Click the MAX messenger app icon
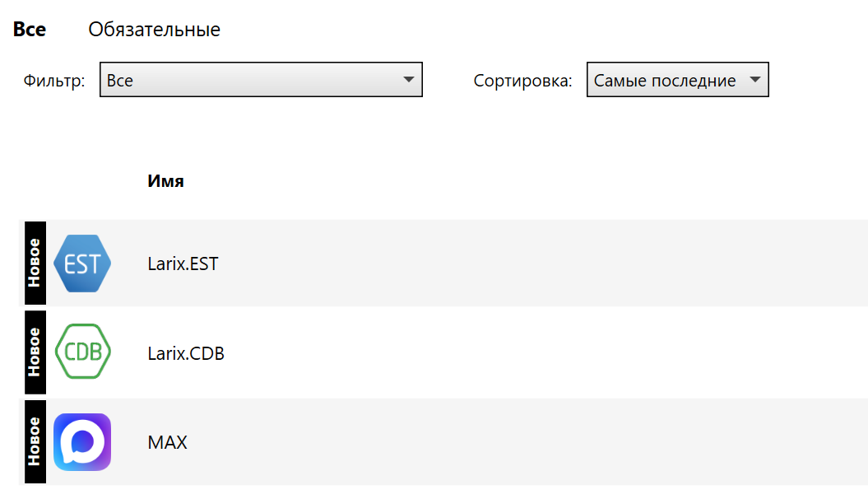Image resolution: width=868 pixels, height=499 pixels. [x=82, y=442]
